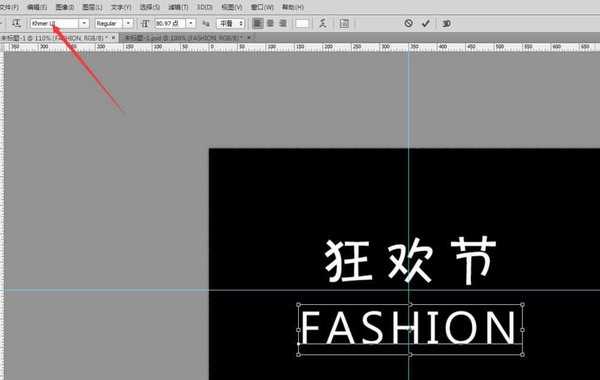600x380 pixels.
Task: Click the FASHION text on canvas
Action: 408,327
